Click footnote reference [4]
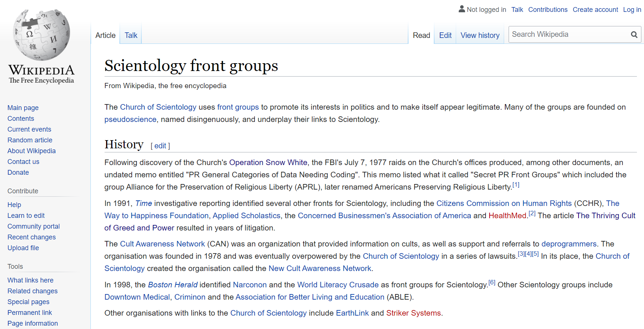The width and height of the screenshot is (644, 329). [528, 254]
